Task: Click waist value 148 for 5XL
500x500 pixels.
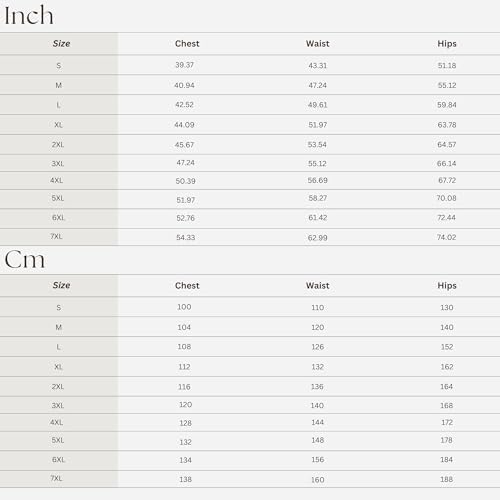Action: [317, 440]
